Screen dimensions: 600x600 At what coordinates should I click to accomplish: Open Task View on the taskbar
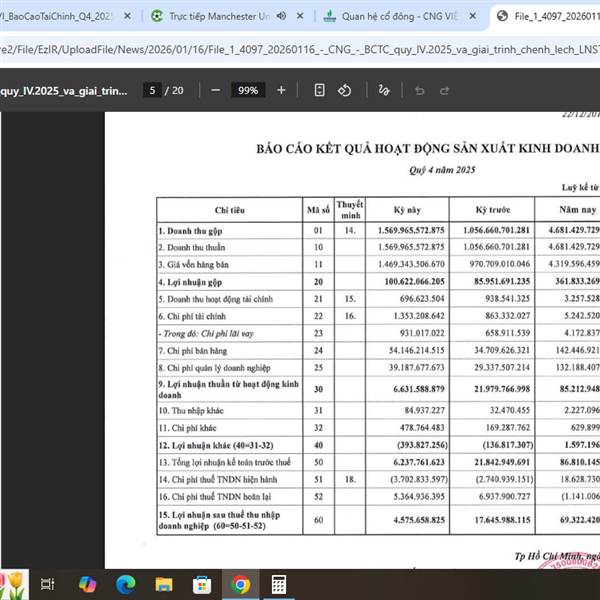pyautogui.click(x=48, y=584)
